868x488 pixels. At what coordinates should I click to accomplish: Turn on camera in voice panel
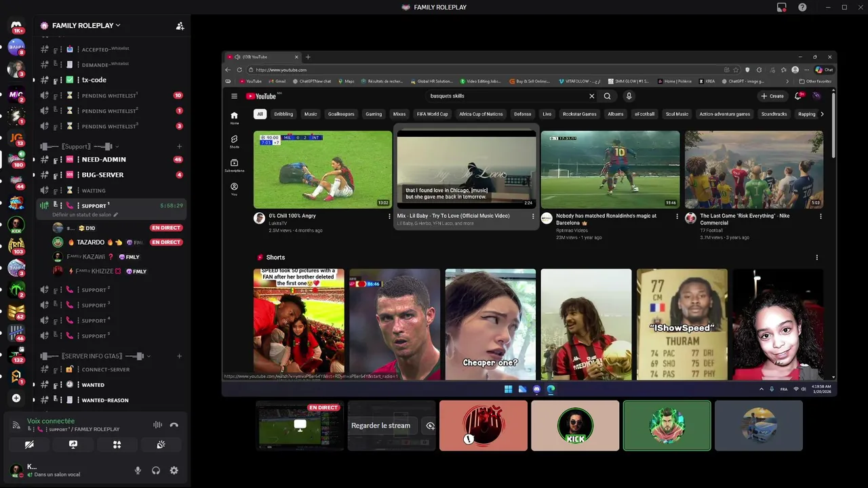[29, 445]
